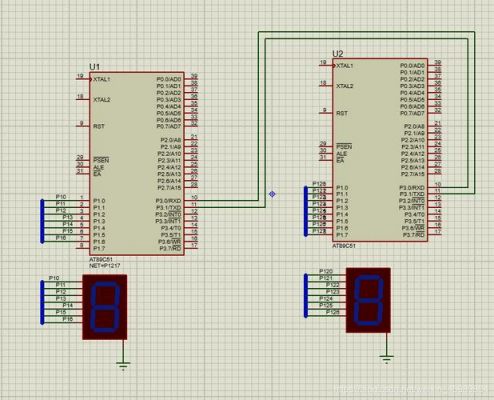Click the NET=P1217 property text under U1

pyautogui.click(x=105, y=266)
